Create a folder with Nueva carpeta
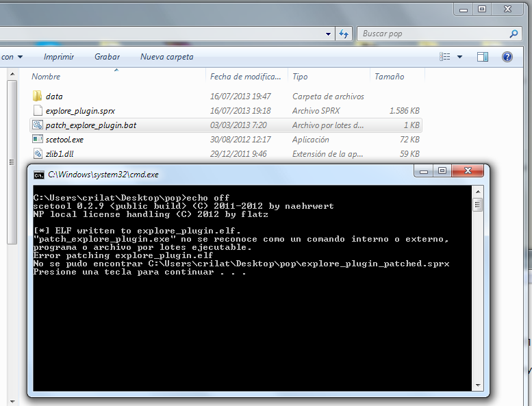The image size is (532, 406). point(166,57)
